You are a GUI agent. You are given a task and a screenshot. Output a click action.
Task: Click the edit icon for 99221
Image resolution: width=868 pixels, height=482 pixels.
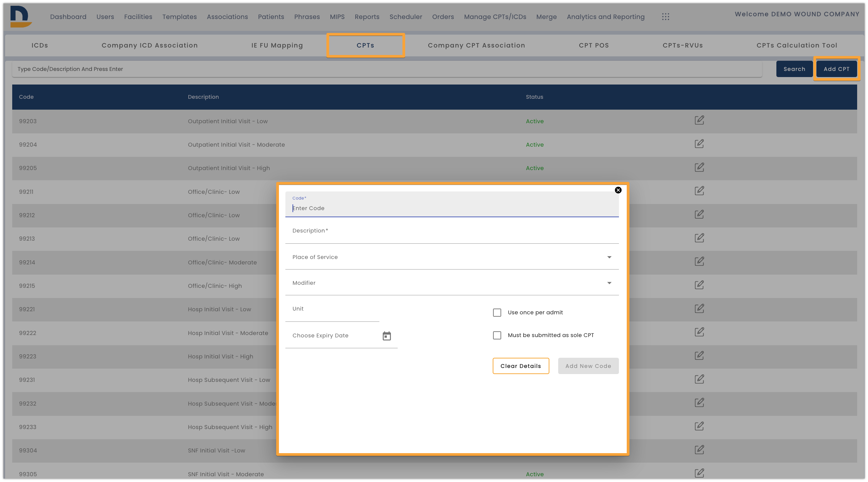click(x=699, y=308)
